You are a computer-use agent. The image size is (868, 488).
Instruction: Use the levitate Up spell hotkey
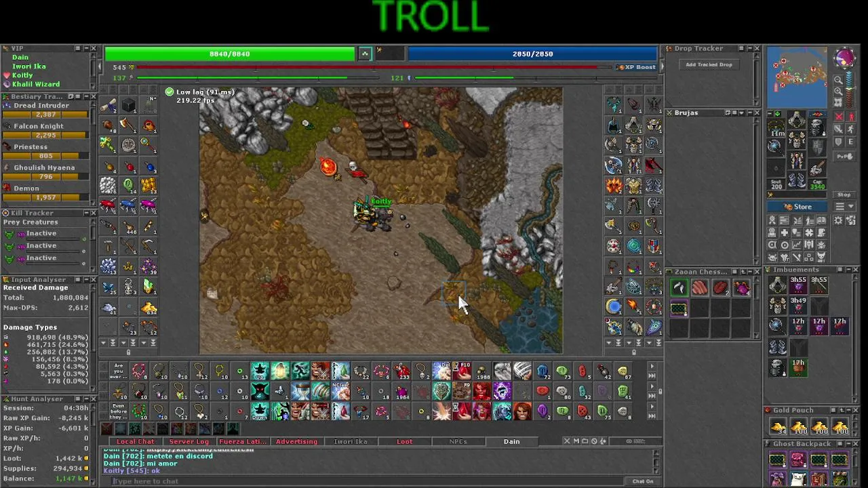[x=260, y=371]
